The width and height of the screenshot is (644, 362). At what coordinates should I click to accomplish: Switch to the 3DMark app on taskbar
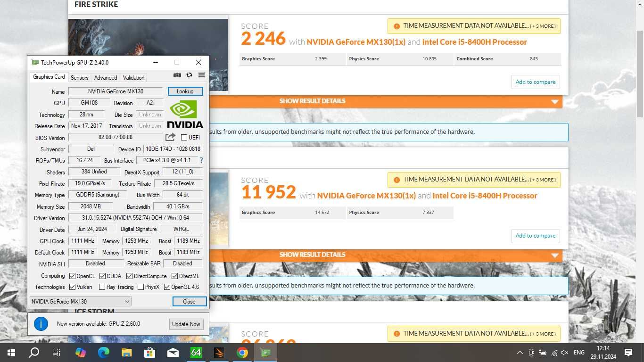coord(219,352)
